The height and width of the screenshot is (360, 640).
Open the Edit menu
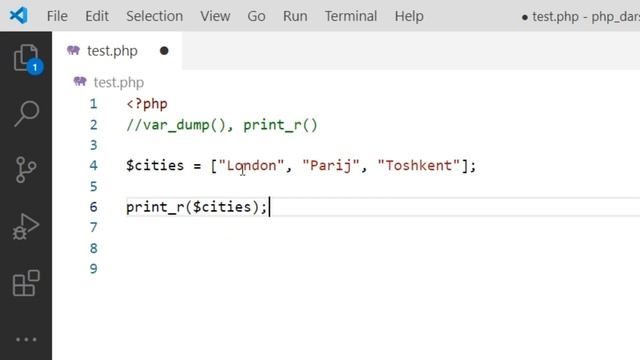pyautogui.click(x=97, y=16)
